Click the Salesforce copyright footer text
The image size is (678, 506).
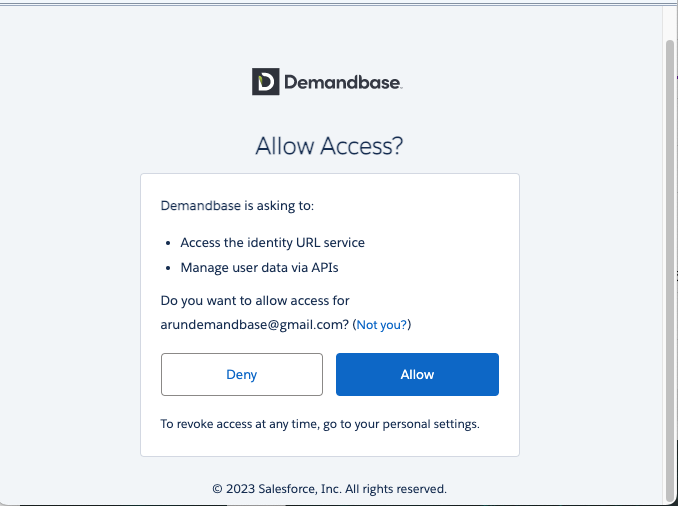pyautogui.click(x=329, y=489)
